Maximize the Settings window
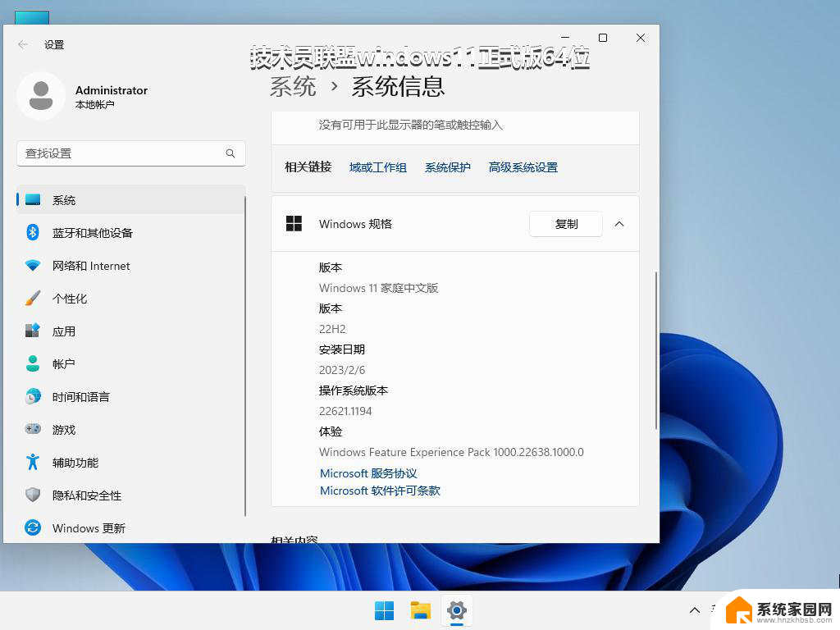The height and width of the screenshot is (630, 840). tap(603, 38)
